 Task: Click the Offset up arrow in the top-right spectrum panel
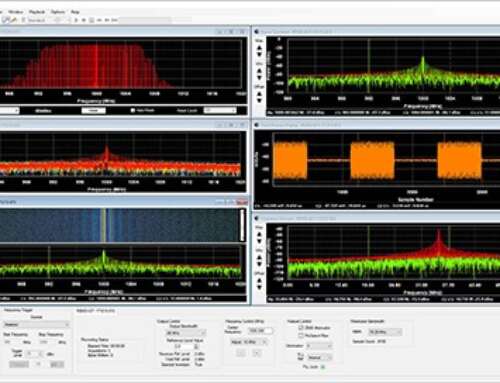click(x=259, y=93)
